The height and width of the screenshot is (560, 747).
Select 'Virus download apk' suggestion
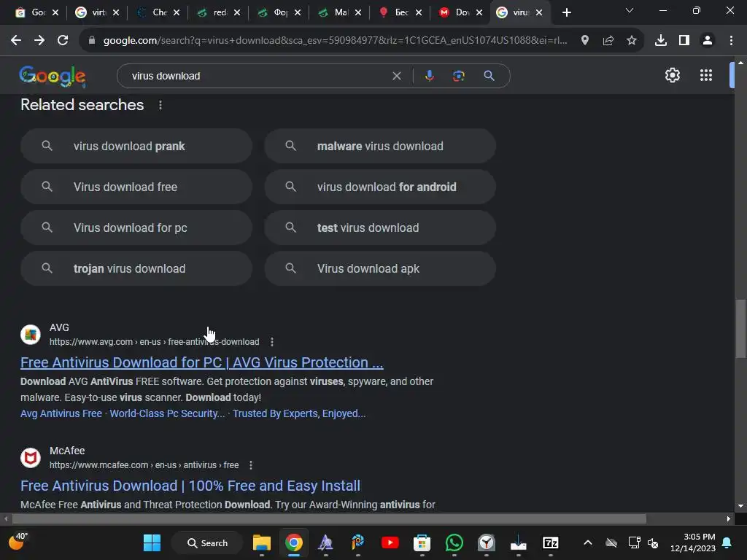coord(380,268)
